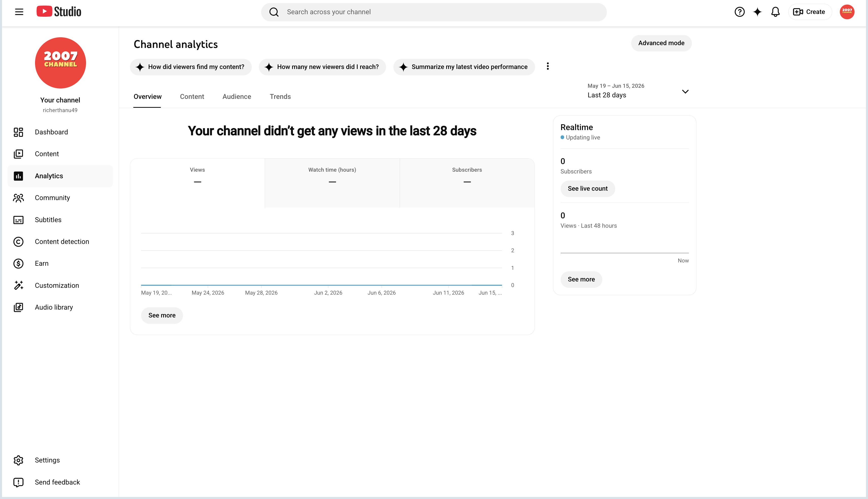The height and width of the screenshot is (499, 868).
Task: Switch to the Audience tab
Action: pos(237,97)
